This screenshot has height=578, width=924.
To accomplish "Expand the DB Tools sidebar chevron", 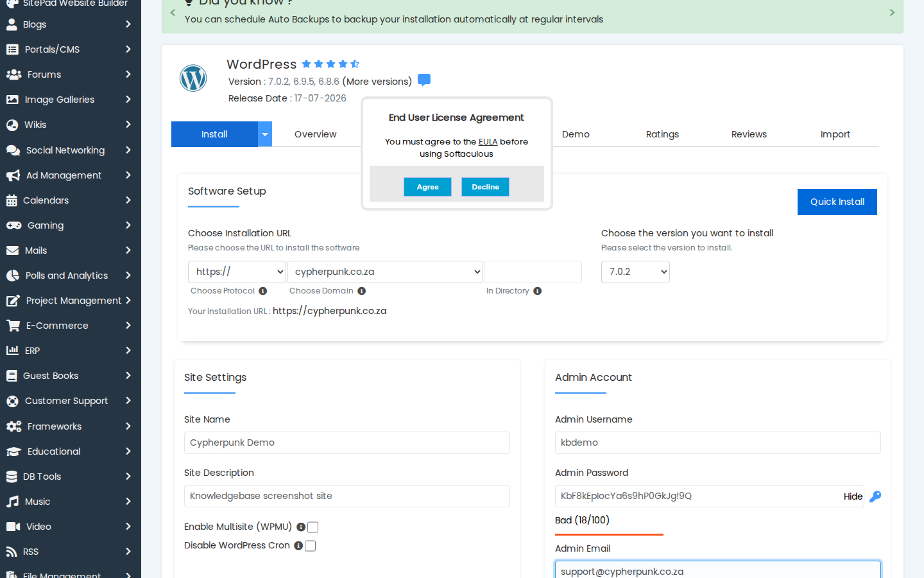I will point(128,477).
